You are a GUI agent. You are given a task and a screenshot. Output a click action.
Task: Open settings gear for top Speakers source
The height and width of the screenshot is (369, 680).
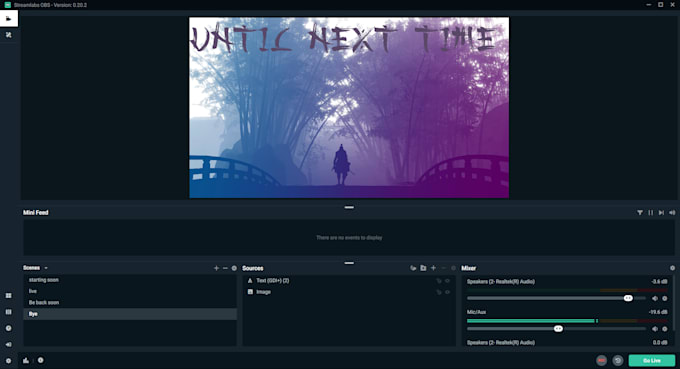tap(664, 298)
